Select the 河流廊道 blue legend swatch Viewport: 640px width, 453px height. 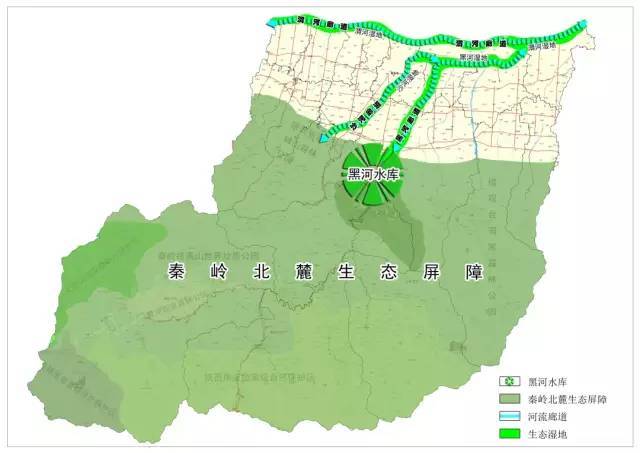click(509, 416)
